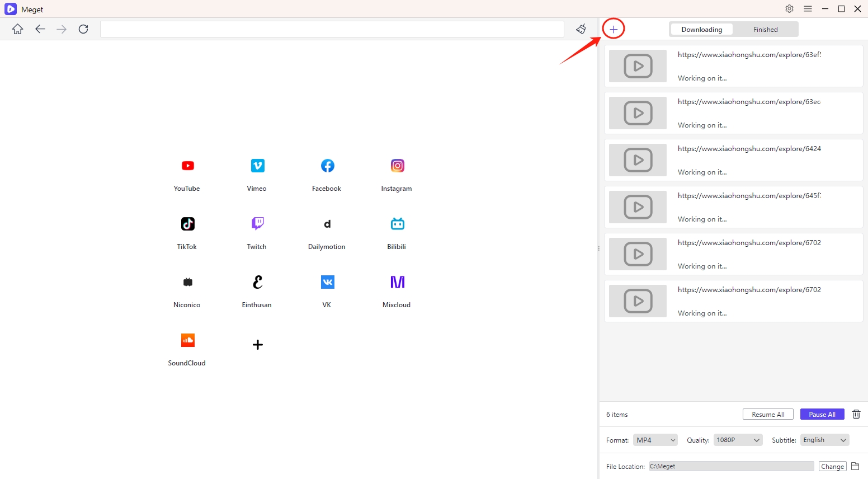Open the Subtitle dropdown showing English

[825, 440]
